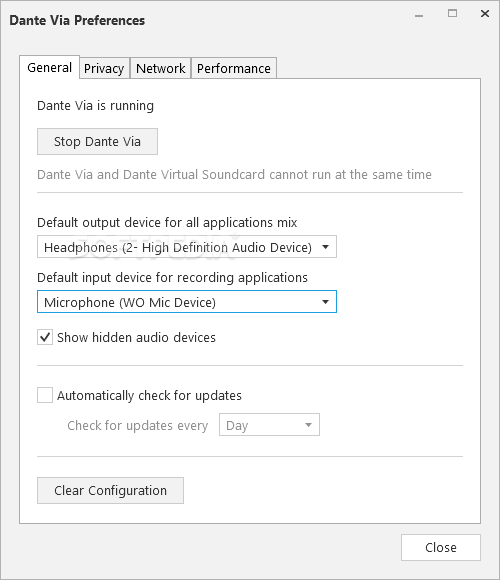Expand the Check for updates every dropdown
The width and height of the screenshot is (500, 580).
(269, 425)
